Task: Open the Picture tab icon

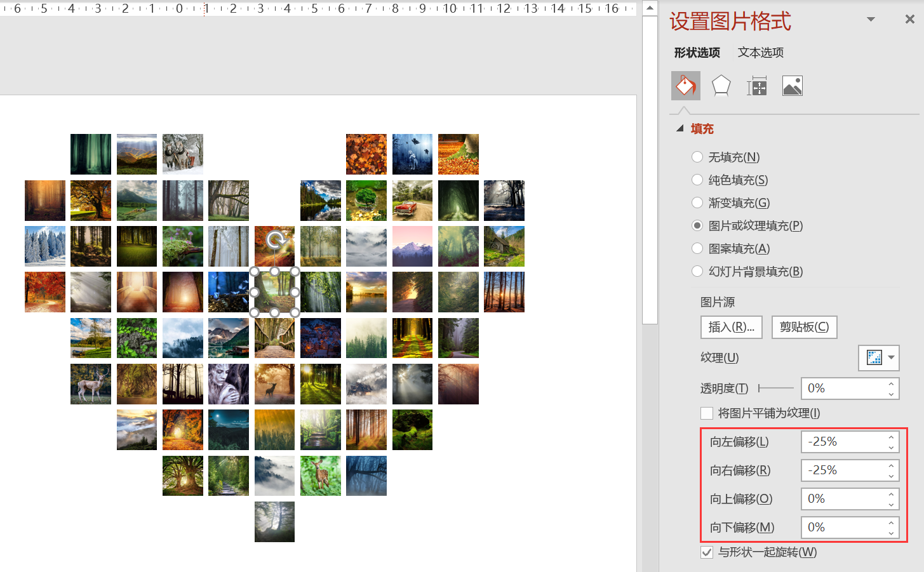Action: coord(793,86)
